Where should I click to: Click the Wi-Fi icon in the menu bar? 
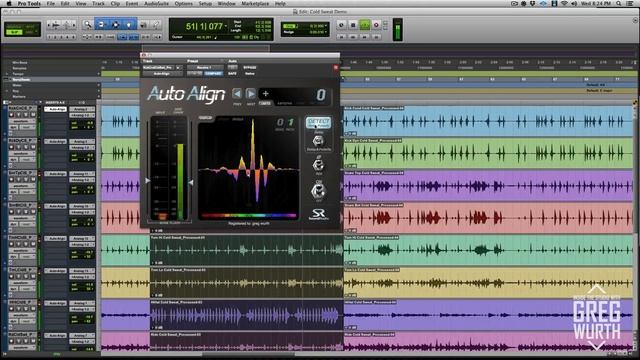pyautogui.click(x=564, y=3)
